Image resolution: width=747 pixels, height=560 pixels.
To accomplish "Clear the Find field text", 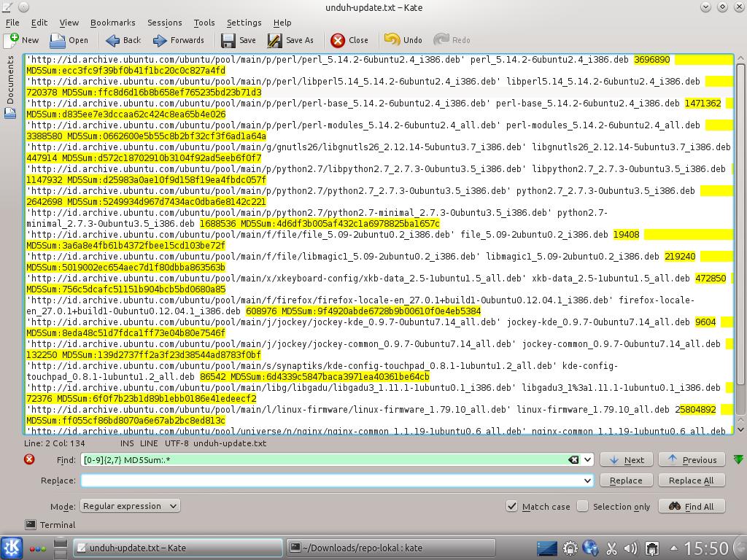I will pos(573,459).
